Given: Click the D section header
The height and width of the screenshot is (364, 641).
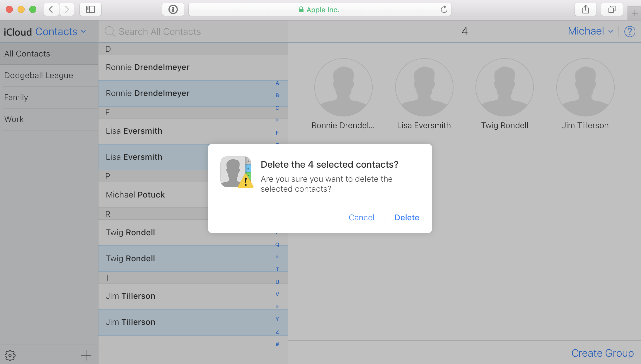Looking at the screenshot, I should pos(193,49).
